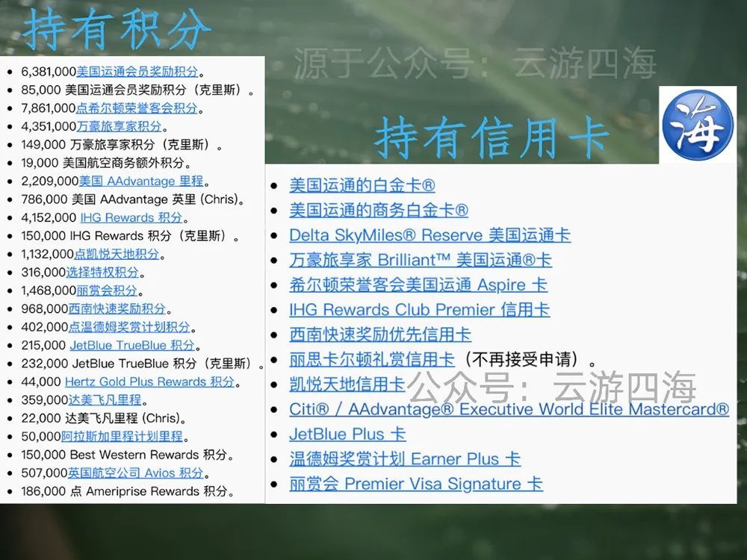Open the 点温德姆奖赏计划积分 link
747x560 pixels.
click(x=129, y=327)
